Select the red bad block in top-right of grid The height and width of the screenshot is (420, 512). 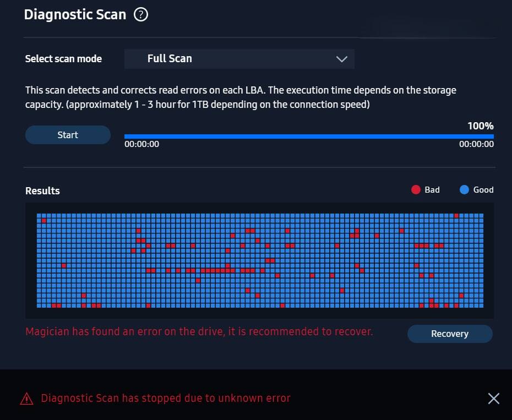point(456,216)
